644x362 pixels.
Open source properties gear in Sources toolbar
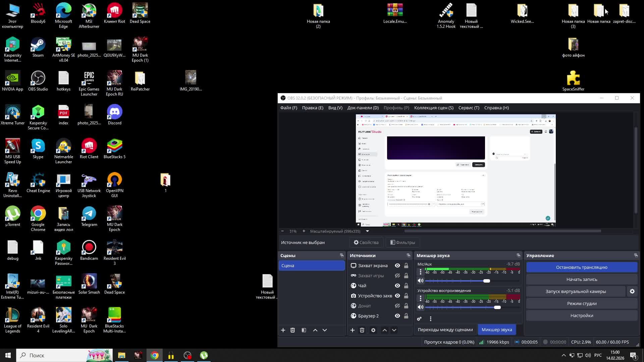(373, 330)
